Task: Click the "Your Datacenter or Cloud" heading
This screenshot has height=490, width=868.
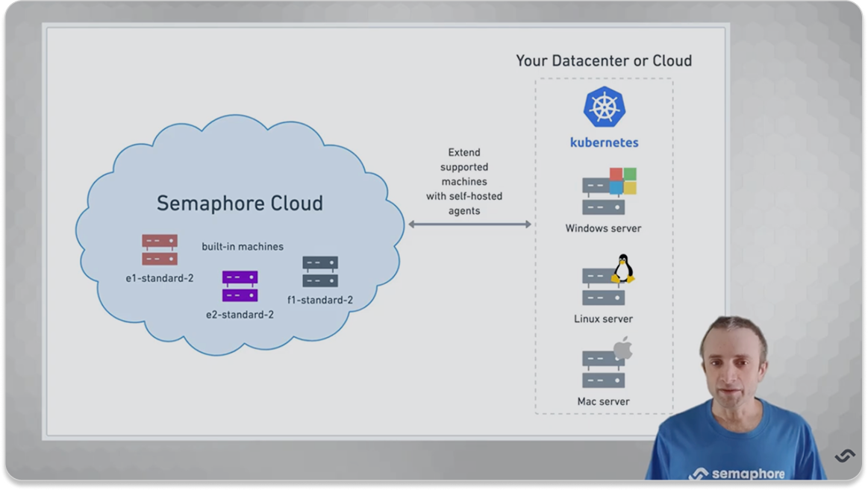Action: coord(603,60)
